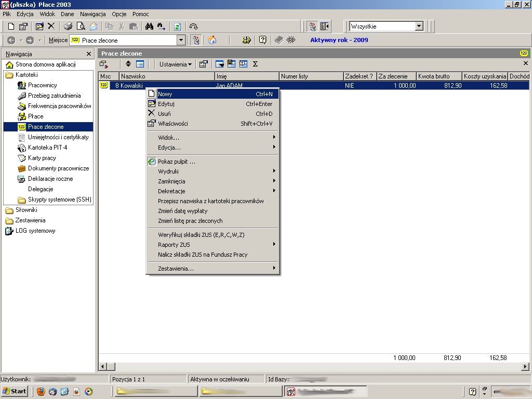Viewport: 532px width, 399px height.
Task: Click the back navigation arrow
Action: point(11,40)
